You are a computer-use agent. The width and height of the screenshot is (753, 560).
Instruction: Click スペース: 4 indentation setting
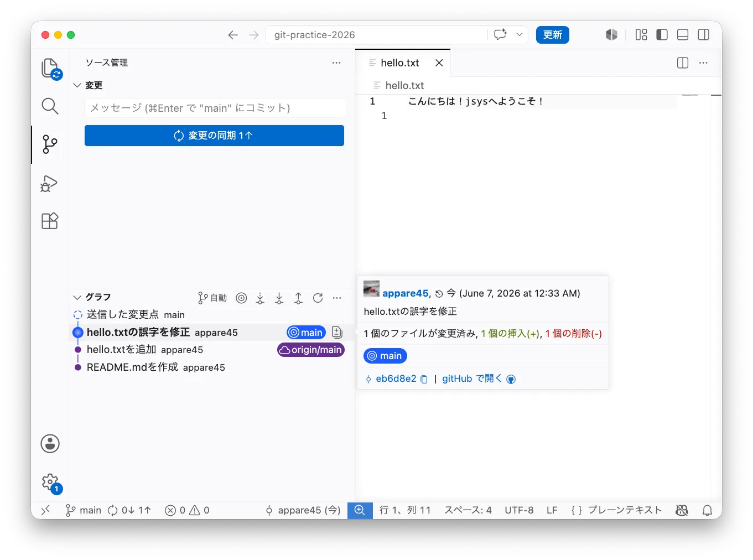(x=468, y=510)
